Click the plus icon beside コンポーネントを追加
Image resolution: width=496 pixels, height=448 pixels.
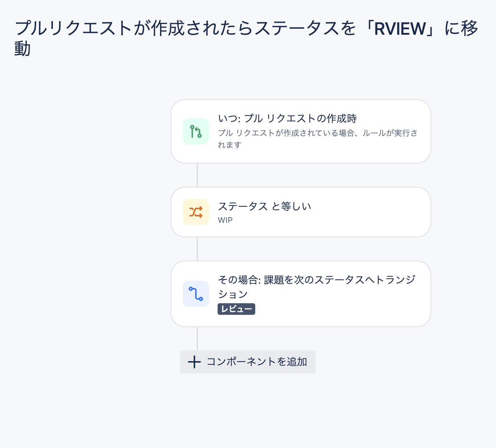[x=194, y=362]
